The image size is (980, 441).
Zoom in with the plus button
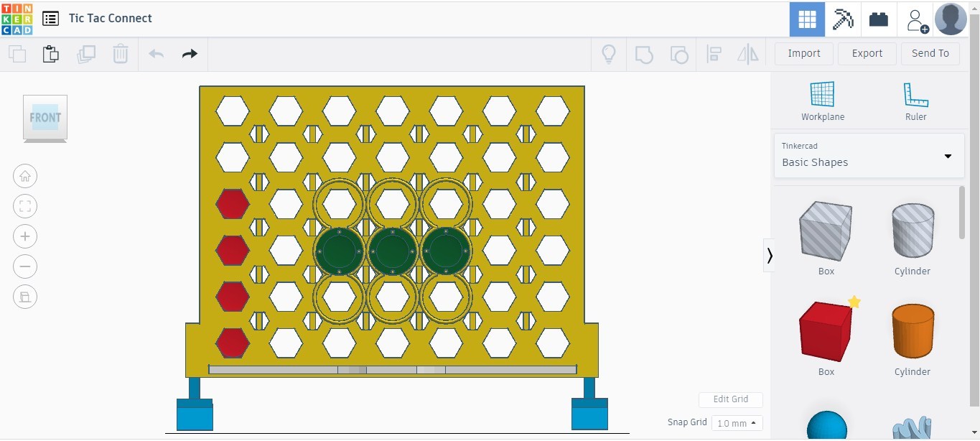(25, 236)
